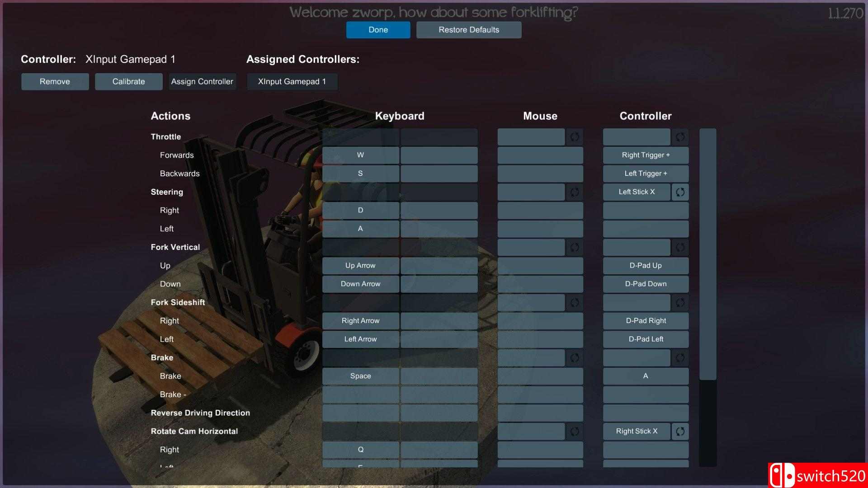Click invert icon in Throttle controller row

(680, 137)
